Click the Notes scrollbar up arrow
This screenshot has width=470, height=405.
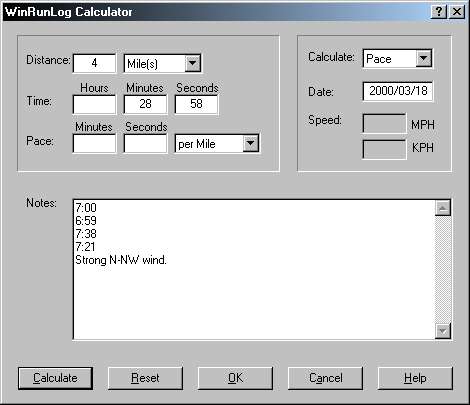(x=443, y=208)
